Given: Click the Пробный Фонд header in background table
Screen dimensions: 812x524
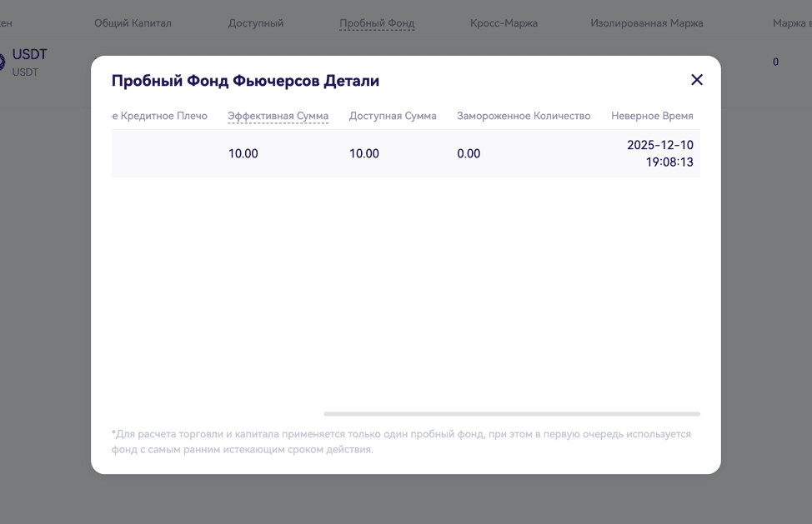Looking at the screenshot, I should click(x=377, y=23).
